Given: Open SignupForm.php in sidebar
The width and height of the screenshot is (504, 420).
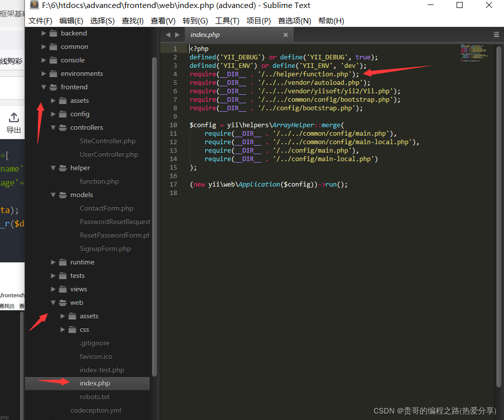Looking at the screenshot, I should point(105,249).
